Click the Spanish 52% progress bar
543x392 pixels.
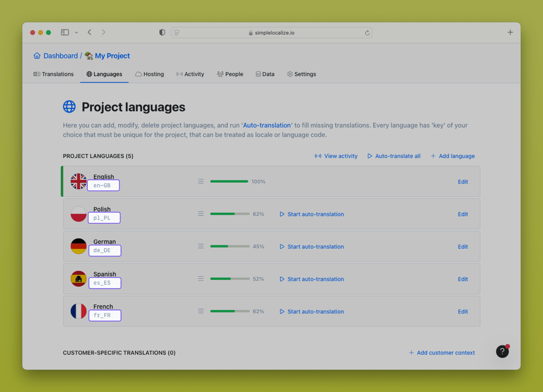tap(230, 279)
